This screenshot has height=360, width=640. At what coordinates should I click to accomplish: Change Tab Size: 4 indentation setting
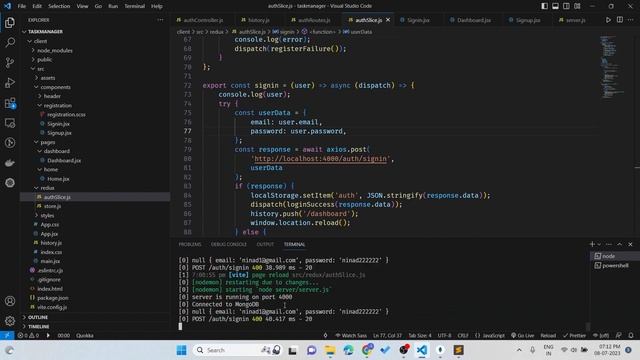[x=420, y=336]
